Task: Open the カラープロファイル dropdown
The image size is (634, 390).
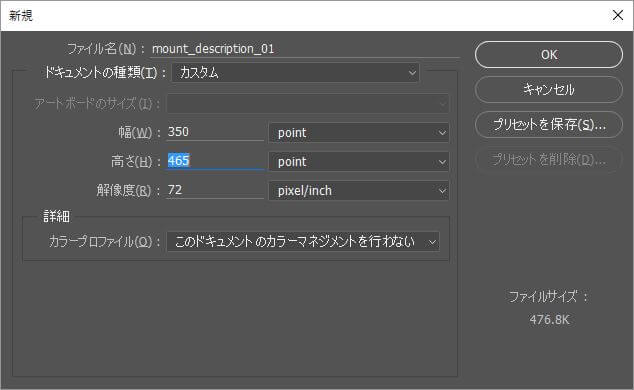Action: [303, 241]
